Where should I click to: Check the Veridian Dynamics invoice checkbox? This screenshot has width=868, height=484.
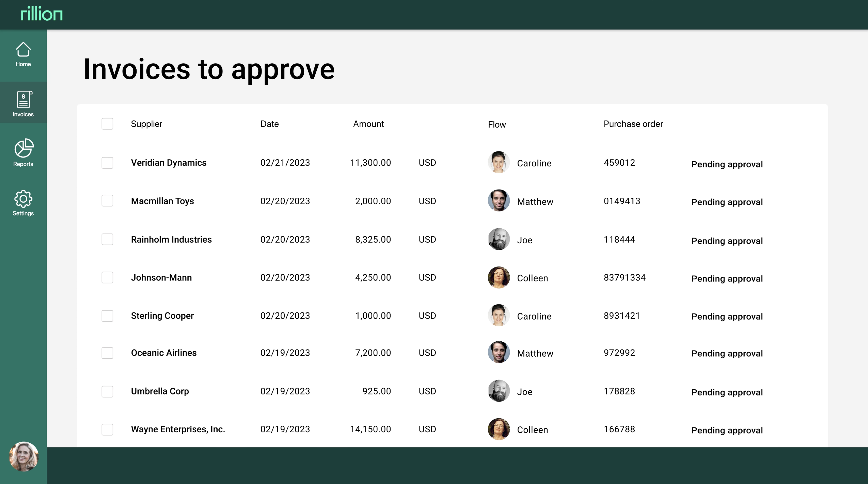click(x=107, y=163)
